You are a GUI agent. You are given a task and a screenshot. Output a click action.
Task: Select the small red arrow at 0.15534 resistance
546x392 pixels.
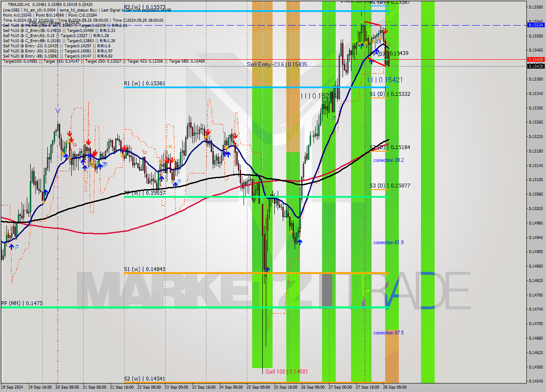[x=386, y=31]
